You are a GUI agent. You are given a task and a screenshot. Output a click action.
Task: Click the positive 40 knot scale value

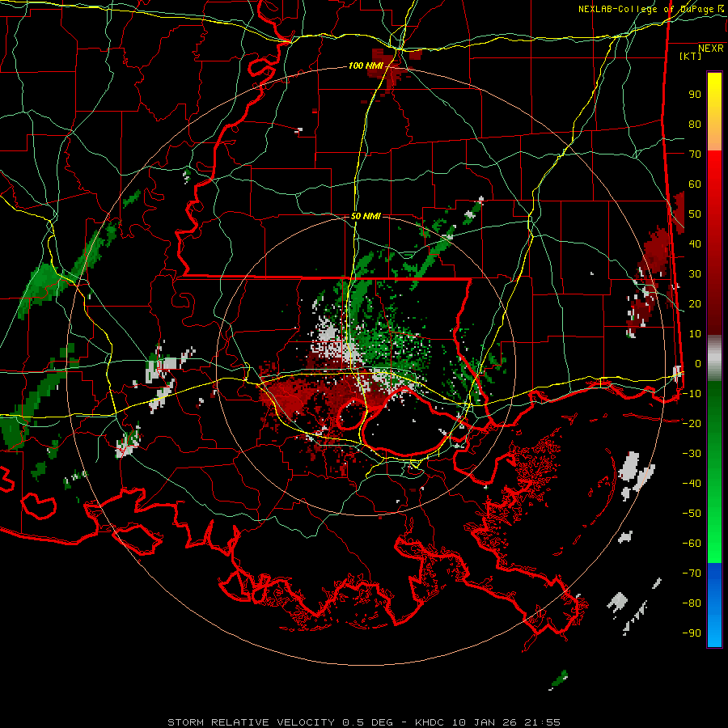[695, 244]
